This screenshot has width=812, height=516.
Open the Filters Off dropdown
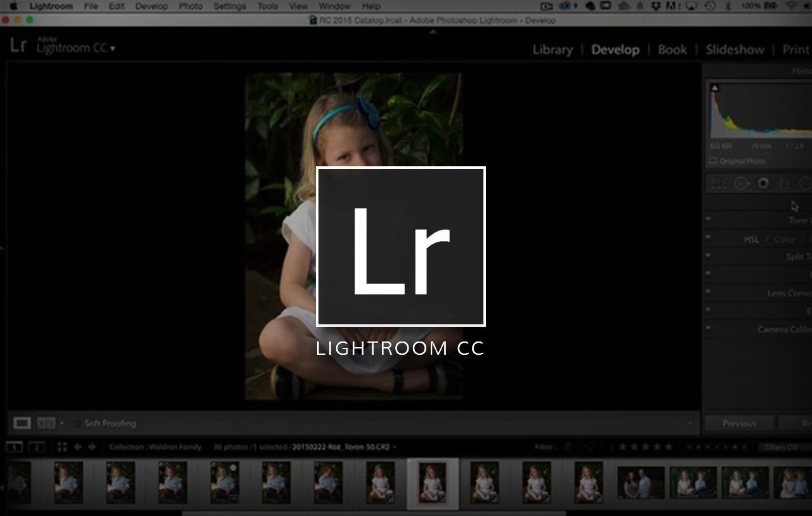pyautogui.click(x=785, y=447)
